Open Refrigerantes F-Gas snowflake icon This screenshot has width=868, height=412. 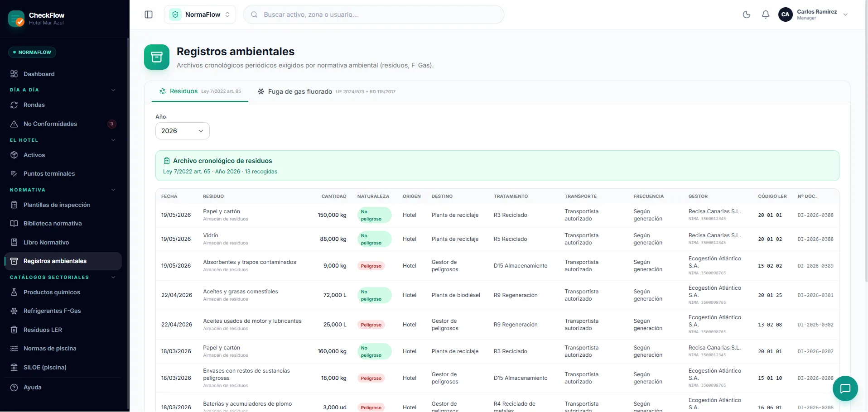click(x=14, y=311)
